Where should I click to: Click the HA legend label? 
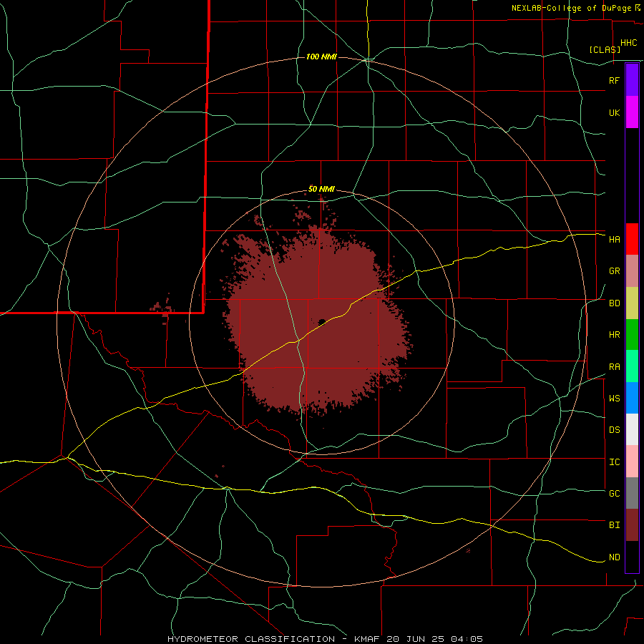tap(614, 239)
